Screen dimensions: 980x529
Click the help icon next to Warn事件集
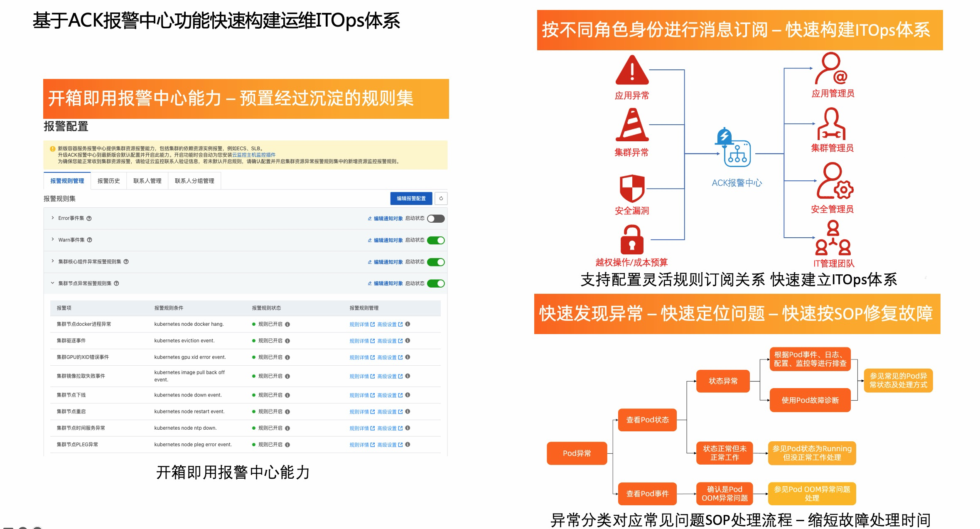[89, 240]
